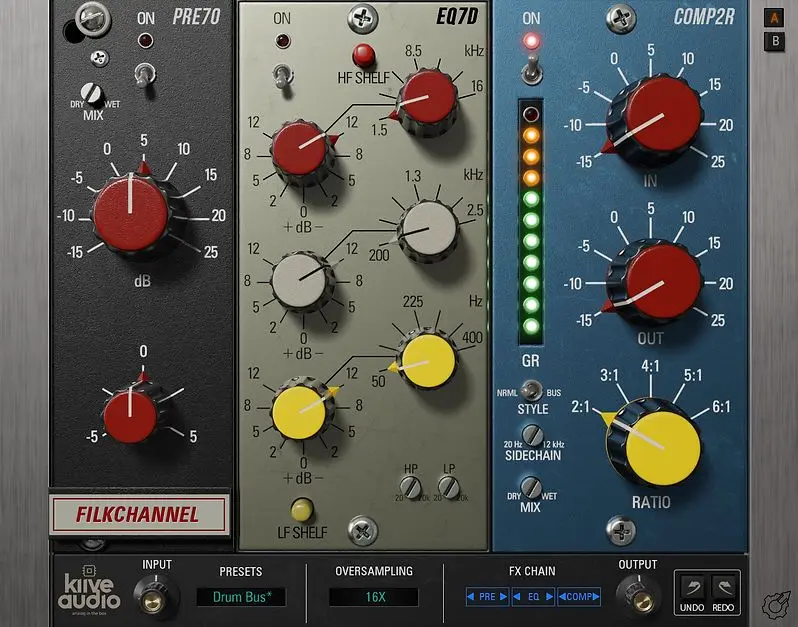Click the left arrow on PRE chain slot
This screenshot has height=627, width=798.
tap(471, 596)
